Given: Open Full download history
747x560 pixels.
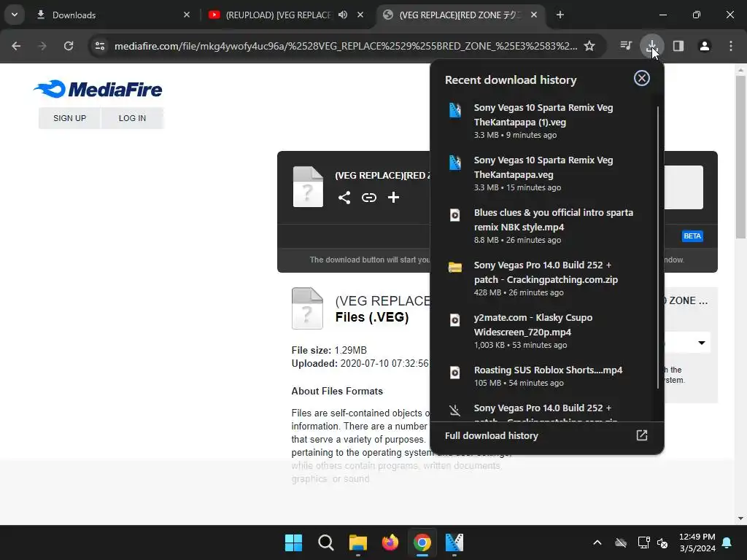Looking at the screenshot, I should pyautogui.click(x=546, y=436).
